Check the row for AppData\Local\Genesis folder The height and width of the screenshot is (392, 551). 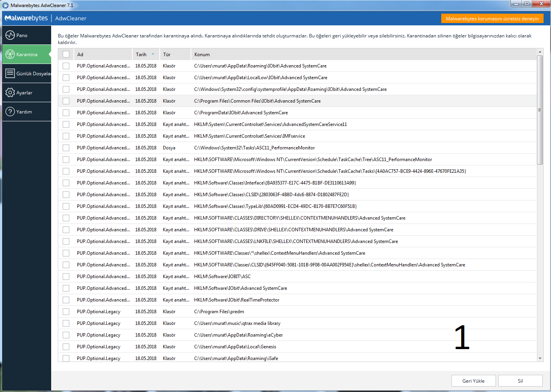(66, 347)
